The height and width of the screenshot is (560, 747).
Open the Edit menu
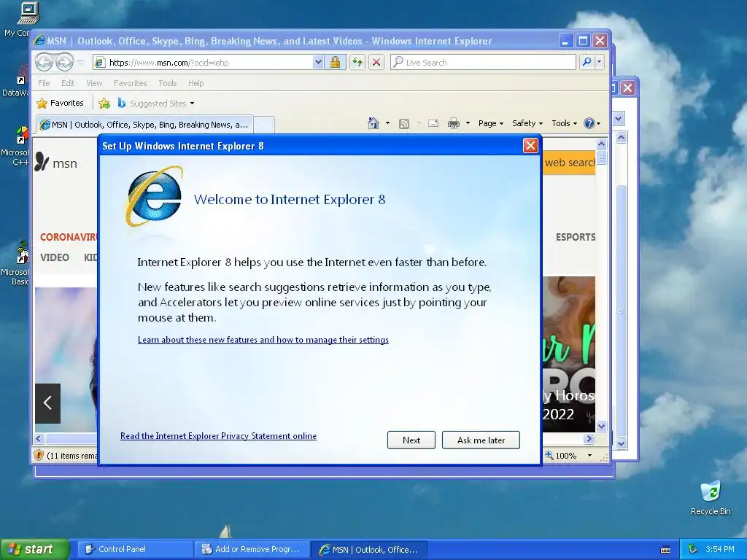(68, 83)
